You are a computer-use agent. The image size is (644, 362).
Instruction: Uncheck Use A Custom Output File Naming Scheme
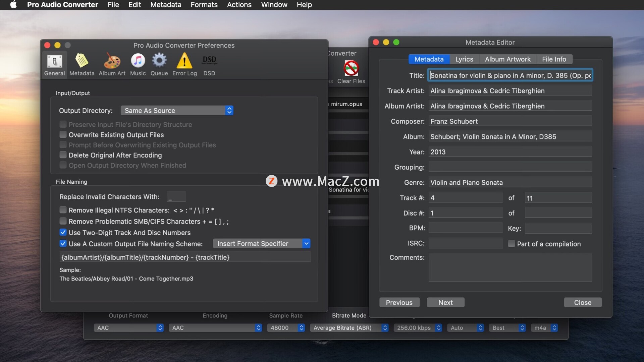(x=63, y=244)
